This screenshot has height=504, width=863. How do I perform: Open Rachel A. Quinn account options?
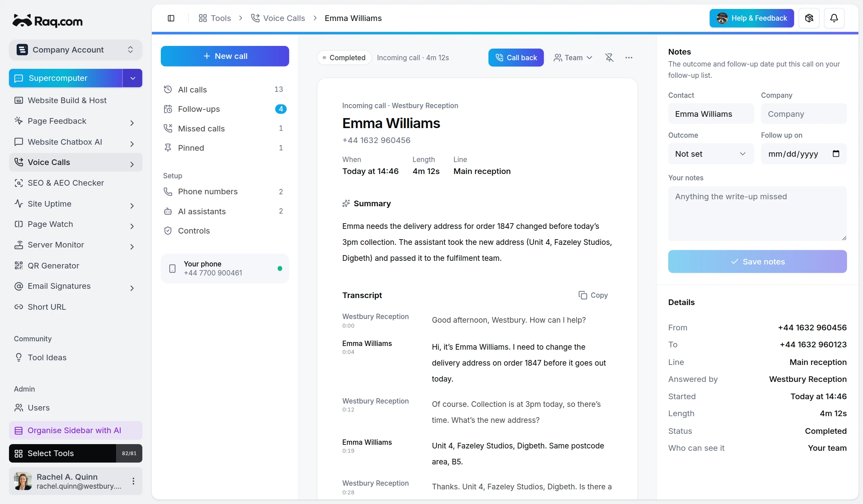133,481
